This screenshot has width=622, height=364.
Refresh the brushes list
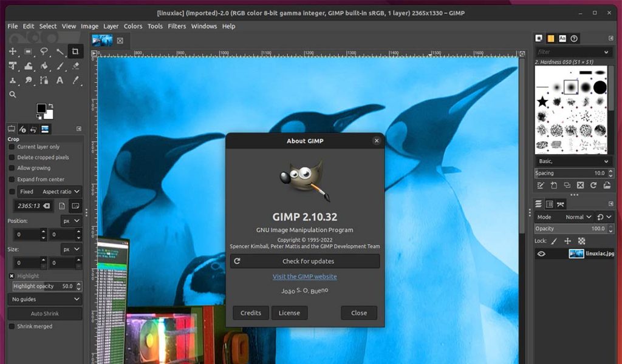(x=593, y=186)
